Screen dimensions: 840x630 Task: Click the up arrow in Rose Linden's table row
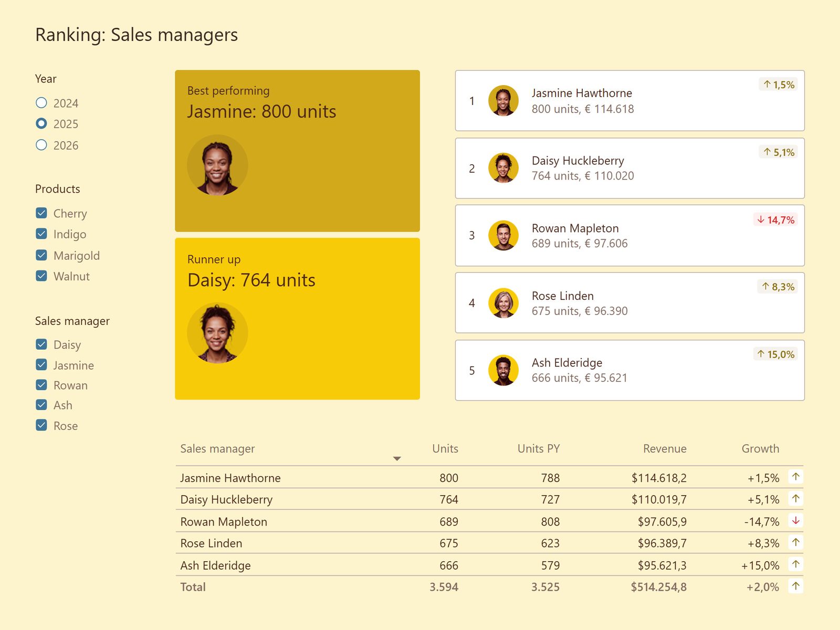(796, 542)
